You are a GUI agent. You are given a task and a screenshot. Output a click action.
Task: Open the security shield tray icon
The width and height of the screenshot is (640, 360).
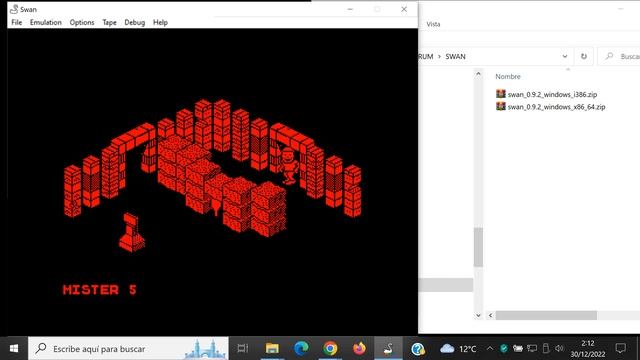(504, 349)
